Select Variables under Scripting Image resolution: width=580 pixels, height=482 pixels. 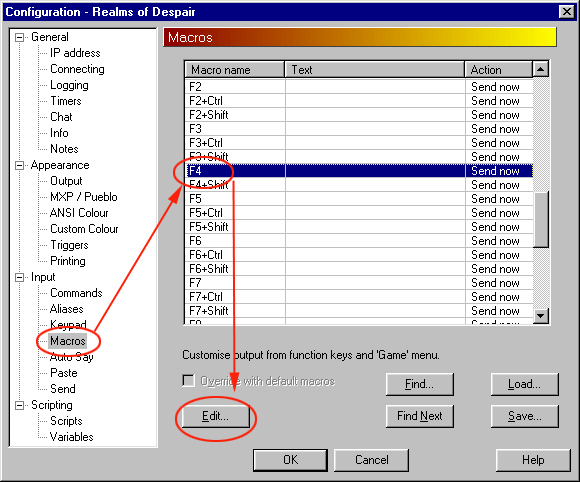pyautogui.click(x=72, y=437)
